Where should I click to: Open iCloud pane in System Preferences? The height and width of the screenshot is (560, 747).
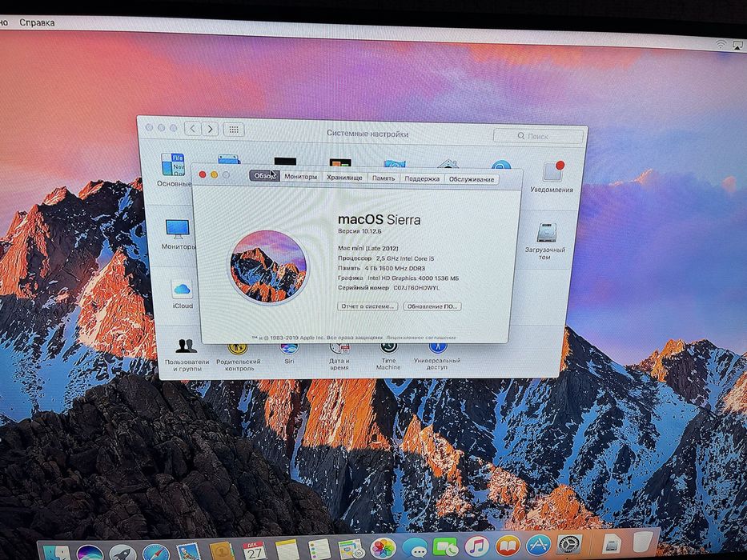click(183, 294)
